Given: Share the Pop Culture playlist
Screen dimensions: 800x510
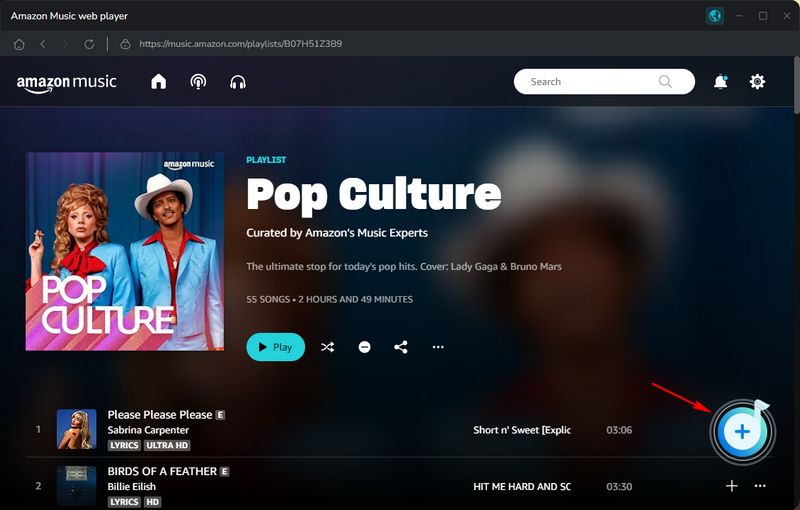Looking at the screenshot, I should 401,347.
